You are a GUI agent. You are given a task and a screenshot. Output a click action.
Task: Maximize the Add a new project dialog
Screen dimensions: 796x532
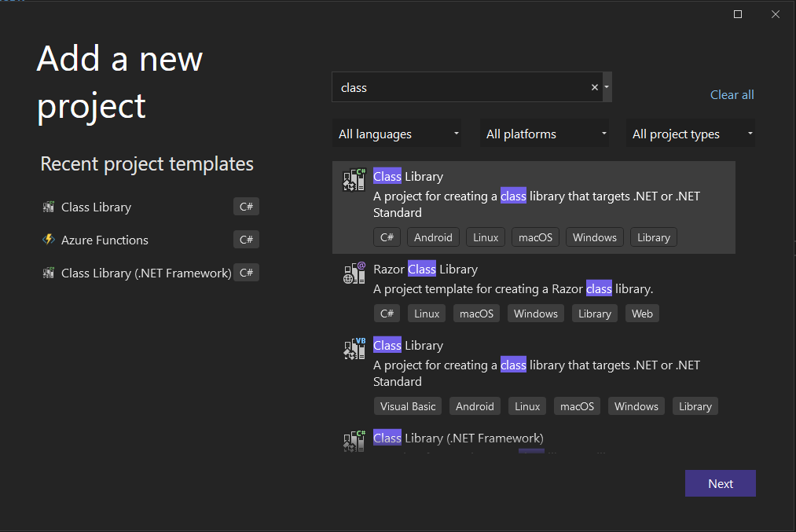[738, 14]
